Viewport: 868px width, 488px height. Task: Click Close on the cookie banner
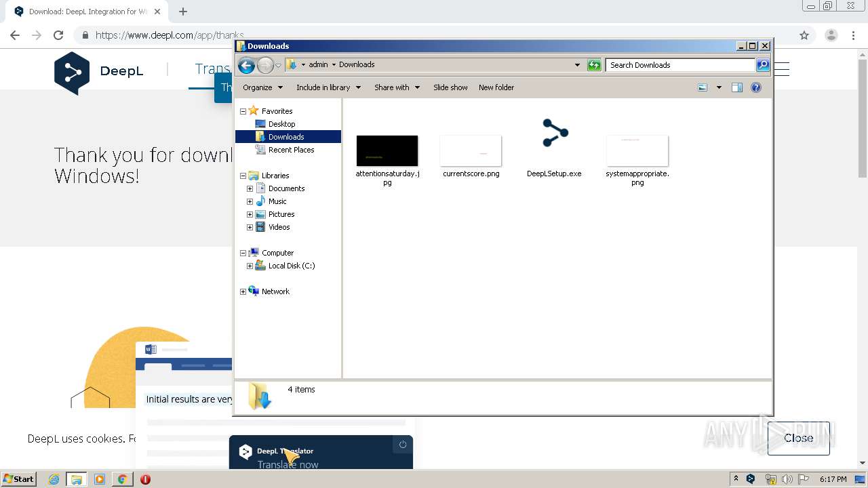point(798,438)
